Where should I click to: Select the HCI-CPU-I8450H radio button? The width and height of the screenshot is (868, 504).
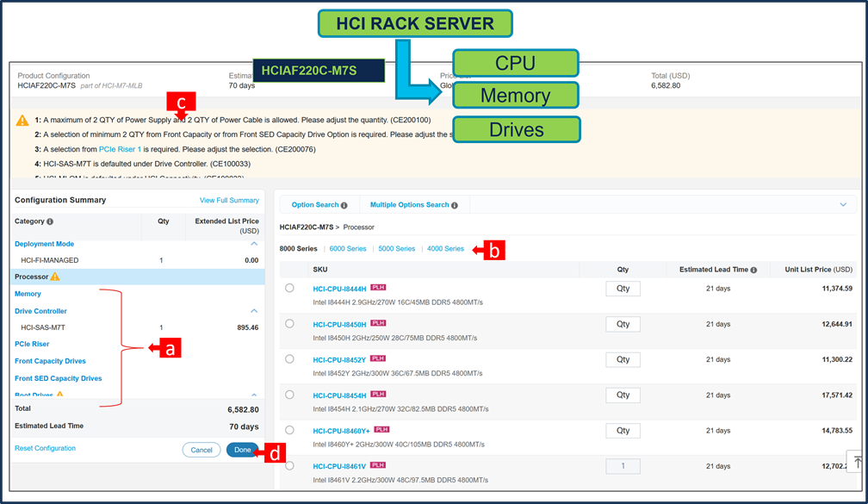tap(289, 323)
